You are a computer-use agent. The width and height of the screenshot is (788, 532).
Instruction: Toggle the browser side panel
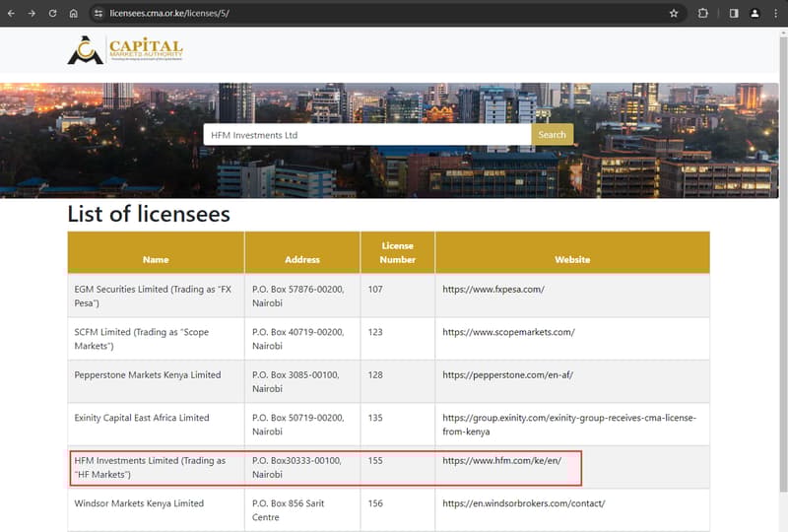click(734, 13)
